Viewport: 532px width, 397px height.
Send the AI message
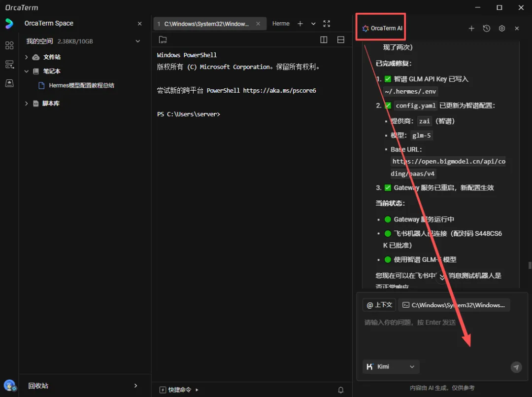[516, 367]
